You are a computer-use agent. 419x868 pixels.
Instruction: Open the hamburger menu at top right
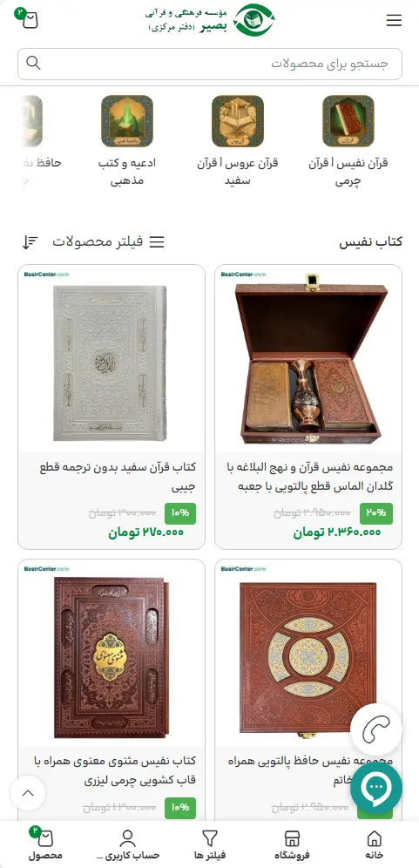pyautogui.click(x=394, y=21)
